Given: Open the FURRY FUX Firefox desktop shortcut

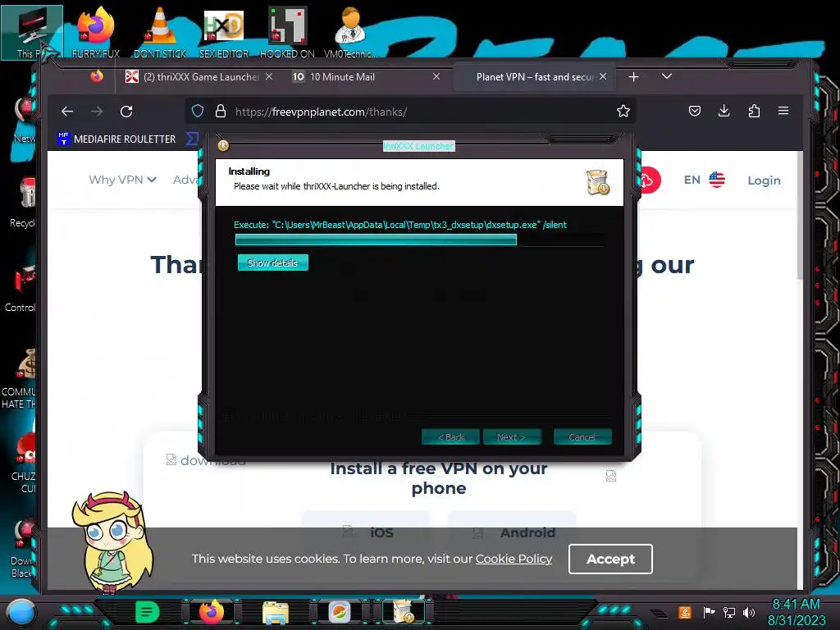Looking at the screenshot, I should coord(95,31).
